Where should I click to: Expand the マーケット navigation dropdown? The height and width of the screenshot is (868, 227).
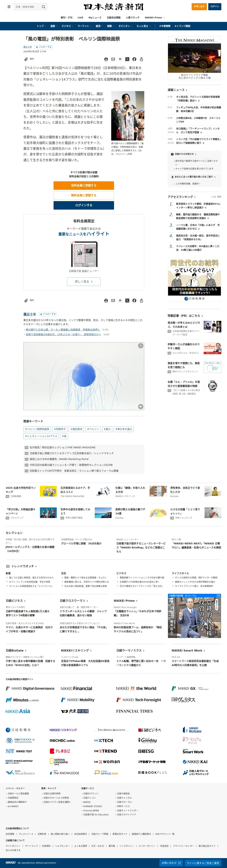[x=84, y=26]
